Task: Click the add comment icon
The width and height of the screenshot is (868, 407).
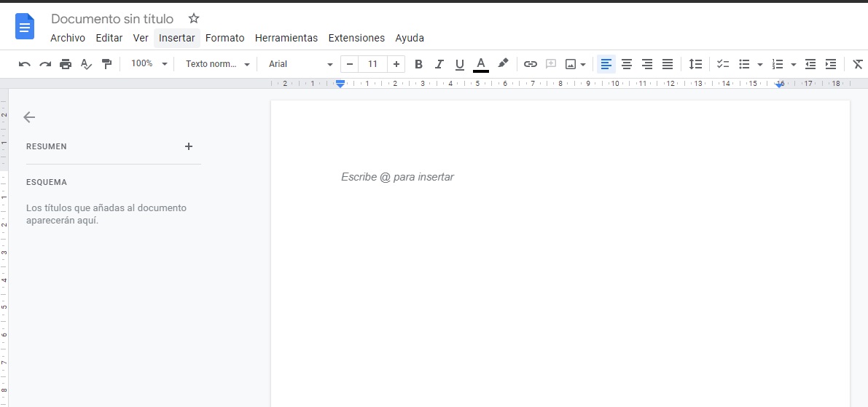Action: coord(551,64)
